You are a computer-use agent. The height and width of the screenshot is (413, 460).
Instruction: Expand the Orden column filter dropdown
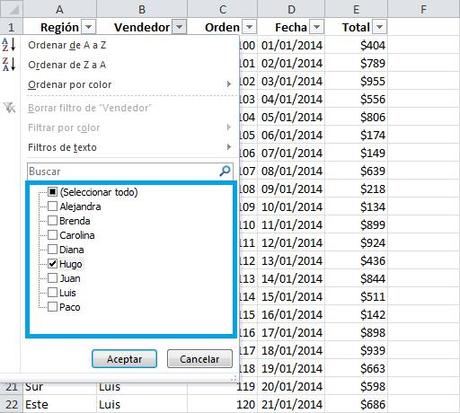pyautogui.click(x=249, y=27)
